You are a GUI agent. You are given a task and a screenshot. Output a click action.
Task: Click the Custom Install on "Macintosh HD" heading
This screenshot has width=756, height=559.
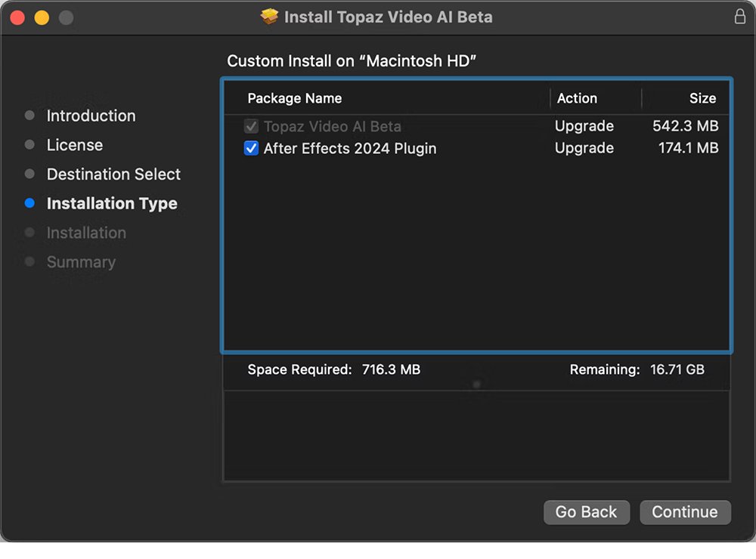coord(352,61)
